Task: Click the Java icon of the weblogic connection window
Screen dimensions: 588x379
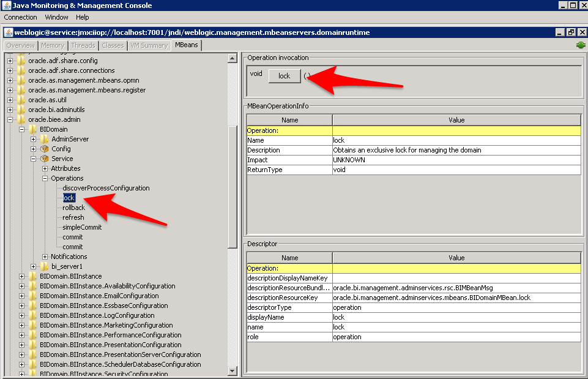Action: tap(8, 32)
